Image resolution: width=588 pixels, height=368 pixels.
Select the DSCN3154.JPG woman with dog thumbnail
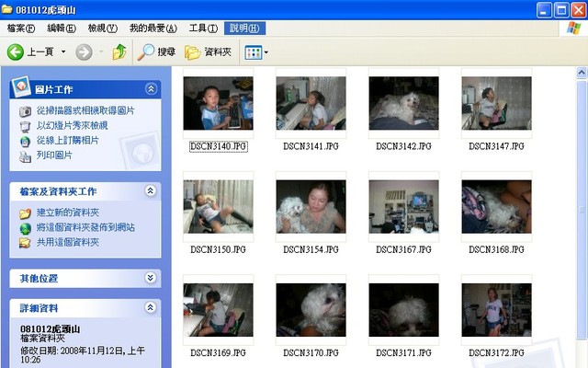(311, 206)
